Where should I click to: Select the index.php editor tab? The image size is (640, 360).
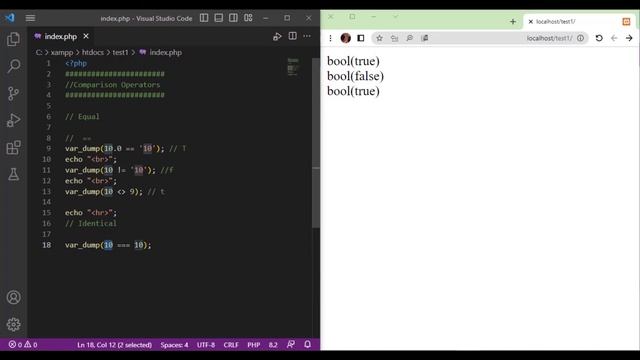tap(60, 36)
